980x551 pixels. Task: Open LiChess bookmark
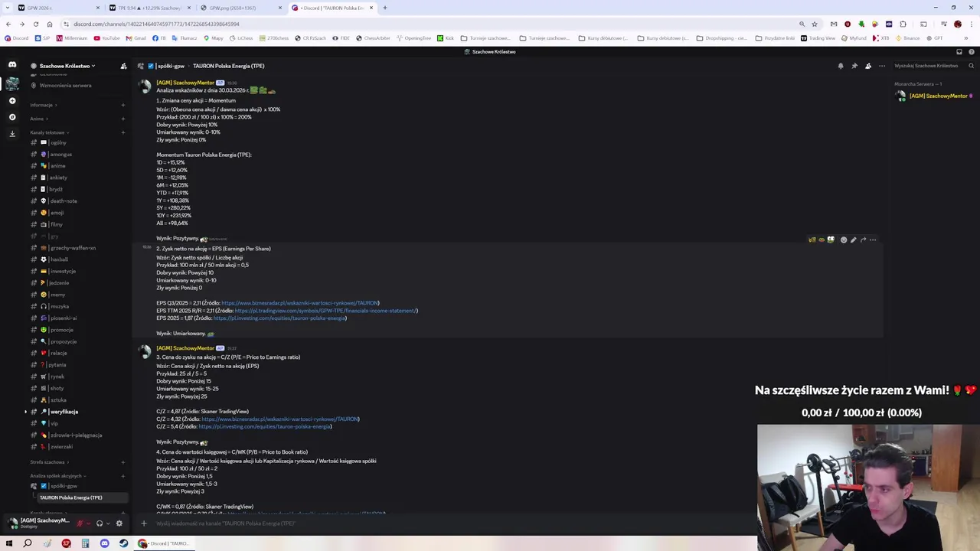coord(242,37)
